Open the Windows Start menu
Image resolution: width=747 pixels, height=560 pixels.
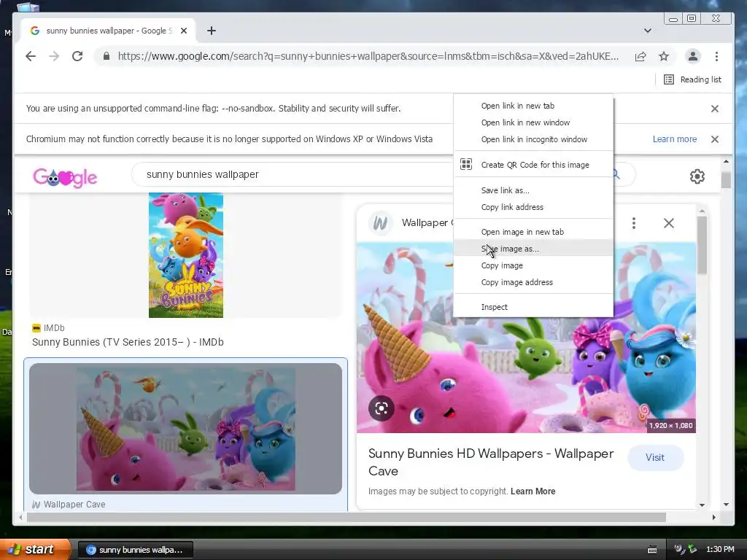pyautogui.click(x=35, y=550)
